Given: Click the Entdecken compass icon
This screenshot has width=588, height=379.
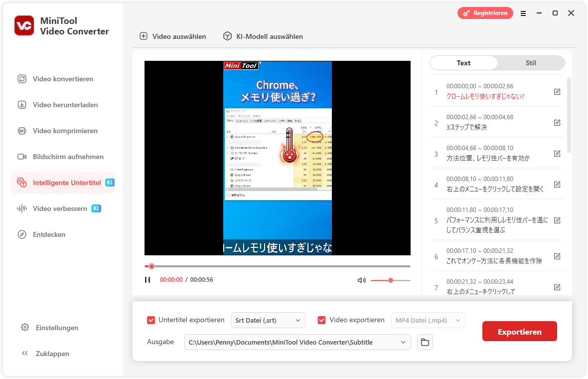Looking at the screenshot, I should pos(22,234).
